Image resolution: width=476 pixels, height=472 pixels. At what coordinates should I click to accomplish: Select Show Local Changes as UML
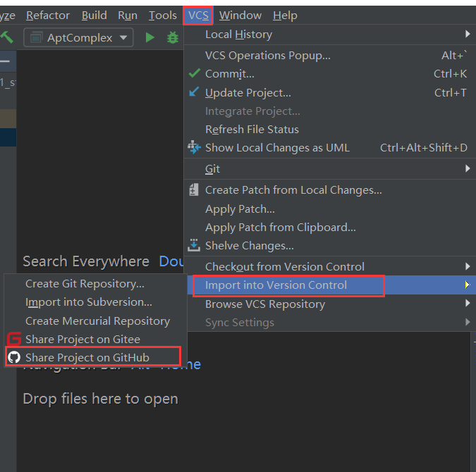(x=330, y=148)
